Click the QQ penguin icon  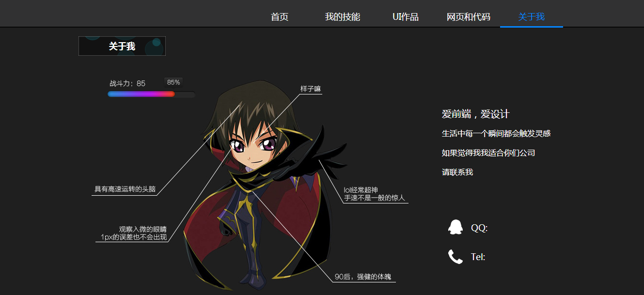pyautogui.click(x=455, y=227)
